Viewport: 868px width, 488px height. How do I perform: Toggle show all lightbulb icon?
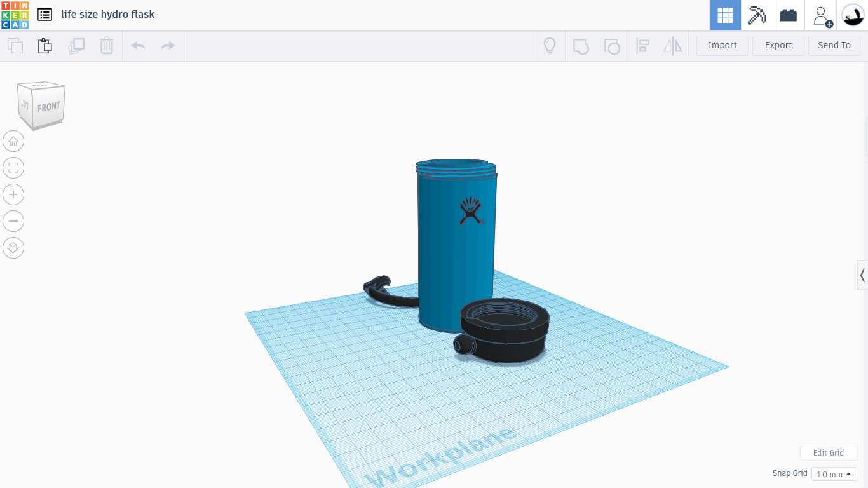click(x=550, y=46)
